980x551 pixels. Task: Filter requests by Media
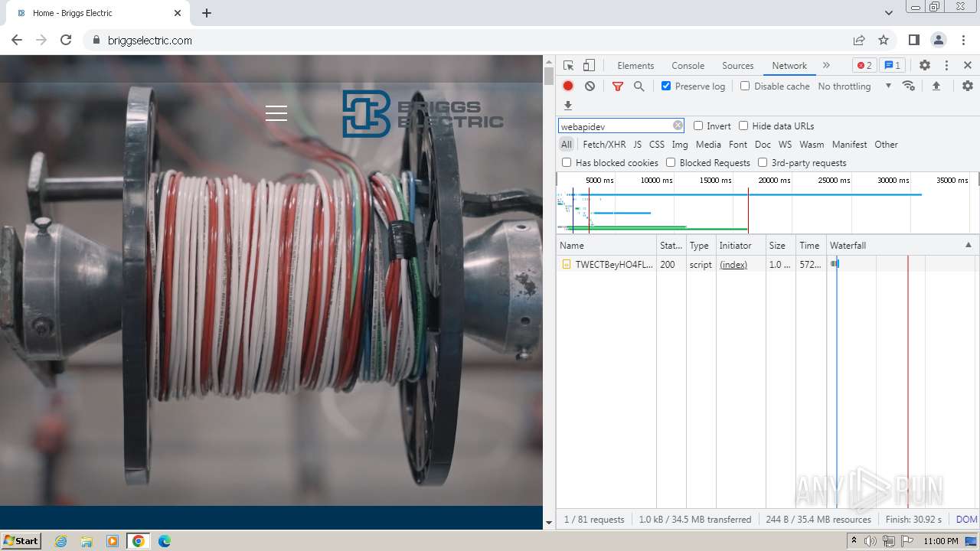pos(708,144)
